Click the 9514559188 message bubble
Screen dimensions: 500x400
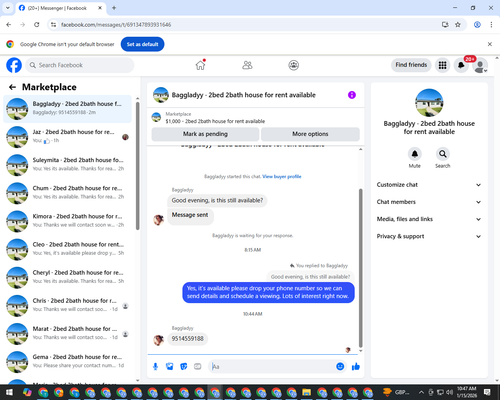187,339
